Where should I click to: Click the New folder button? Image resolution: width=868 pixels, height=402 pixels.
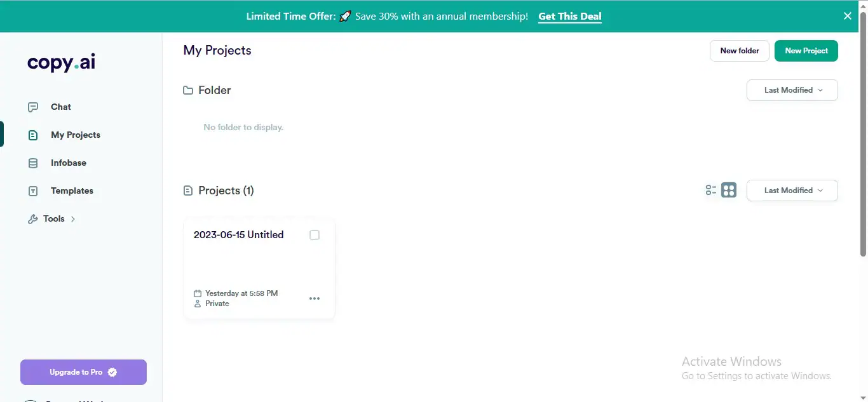tap(739, 51)
